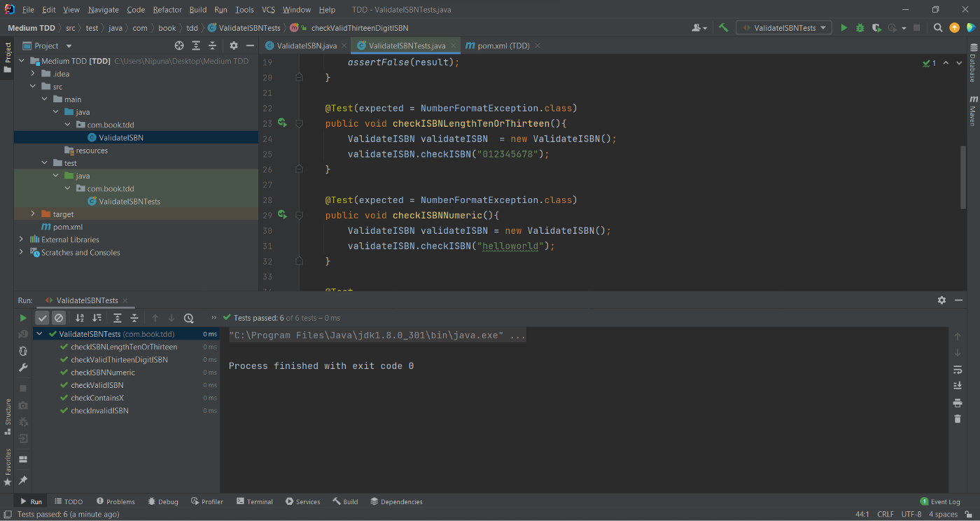980x521 pixels.
Task: Click locate file crosshair icon in Project panel
Action: point(179,46)
